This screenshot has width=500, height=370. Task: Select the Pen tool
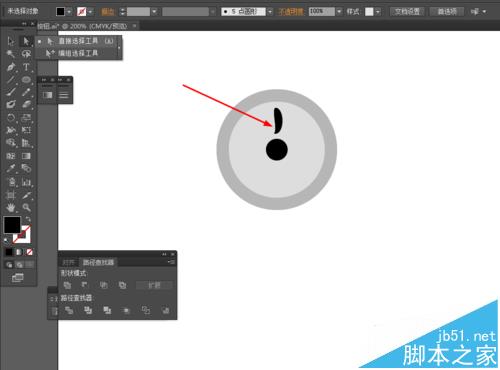tap(11, 67)
